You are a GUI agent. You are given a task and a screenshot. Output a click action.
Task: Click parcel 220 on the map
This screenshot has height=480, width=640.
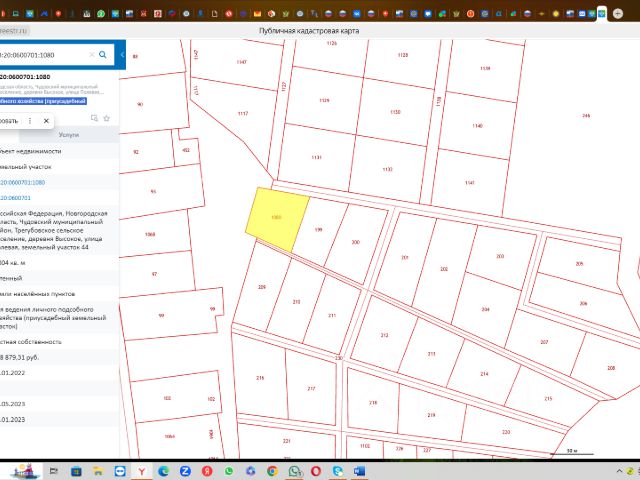tap(506, 432)
